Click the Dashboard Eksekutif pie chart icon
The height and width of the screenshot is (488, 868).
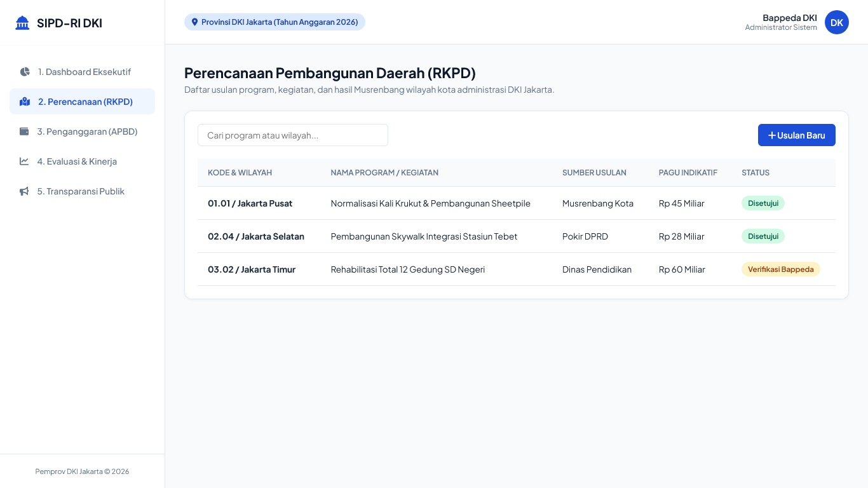[x=25, y=72]
